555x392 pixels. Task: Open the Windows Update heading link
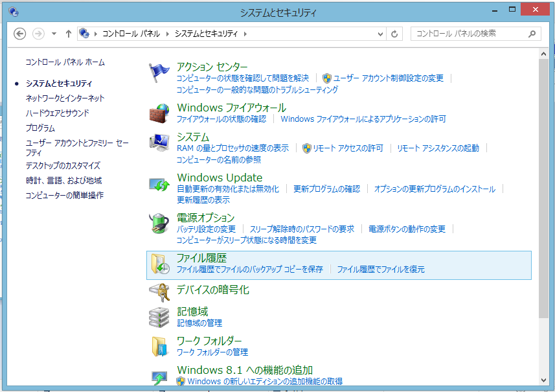click(220, 178)
